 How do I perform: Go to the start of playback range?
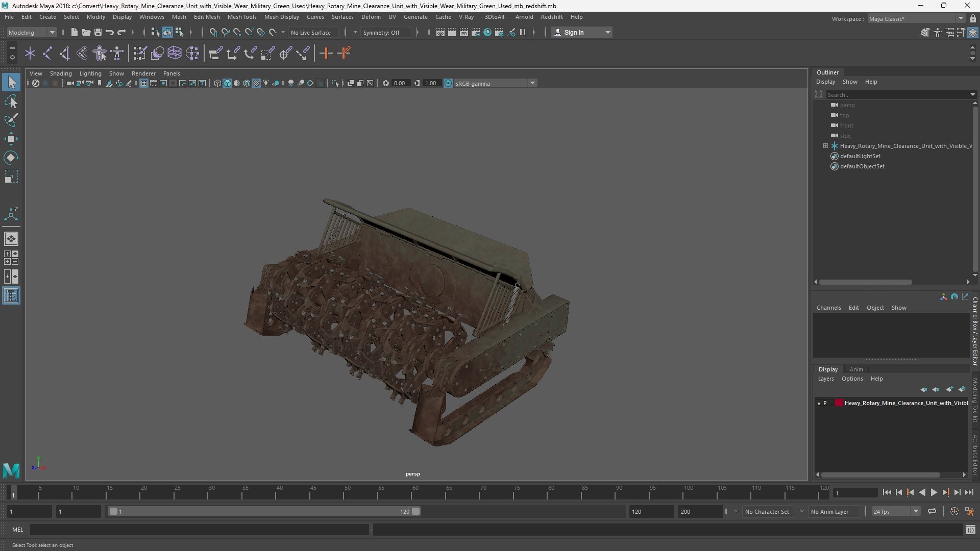(x=887, y=492)
